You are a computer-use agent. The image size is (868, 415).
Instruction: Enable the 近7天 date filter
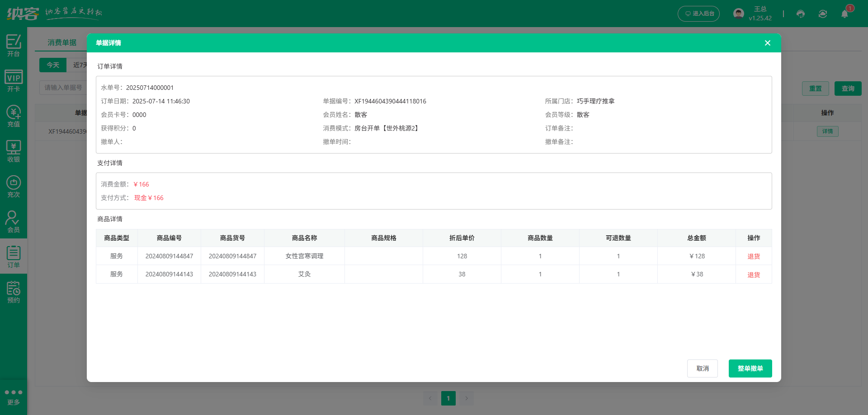tap(80, 65)
